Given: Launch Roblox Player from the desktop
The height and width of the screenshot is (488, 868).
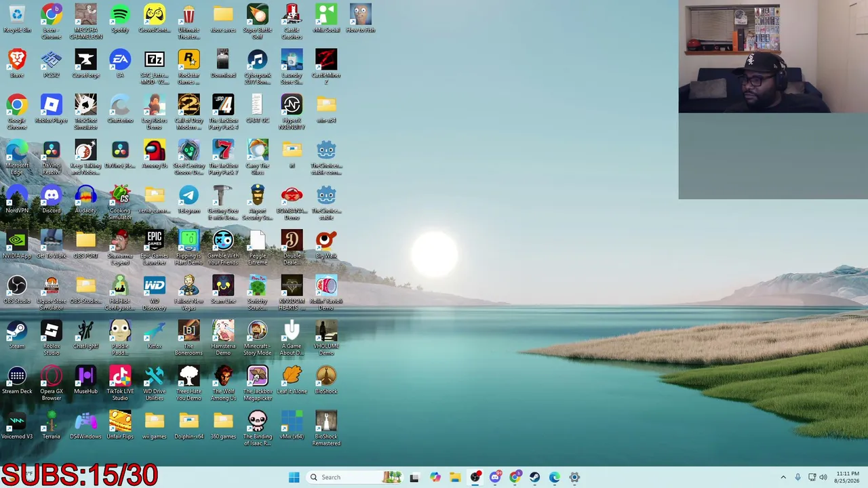Looking at the screenshot, I should pyautogui.click(x=52, y=109).
